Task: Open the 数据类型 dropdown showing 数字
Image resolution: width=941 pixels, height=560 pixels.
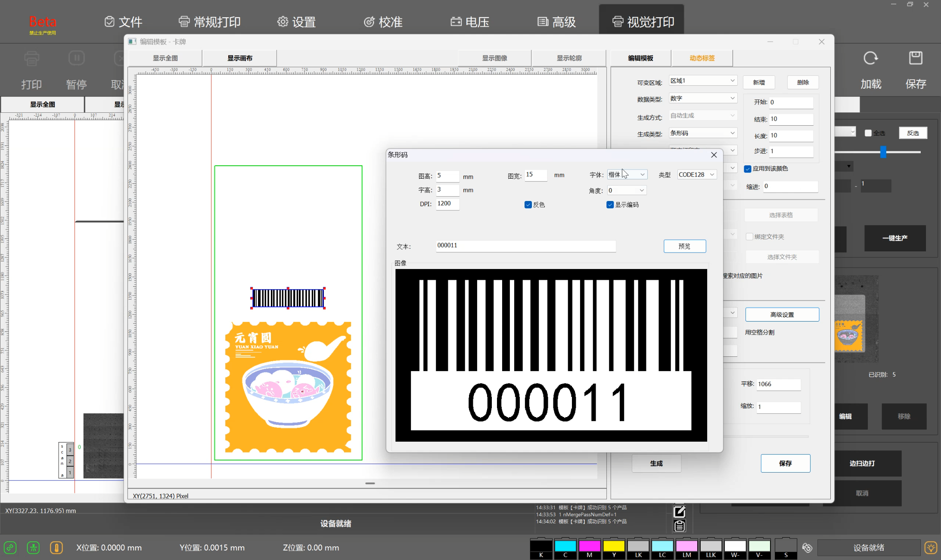Action: (x=703, y=99)
